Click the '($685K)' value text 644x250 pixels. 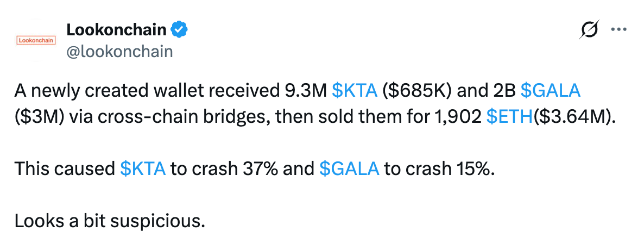pos(417,91)
